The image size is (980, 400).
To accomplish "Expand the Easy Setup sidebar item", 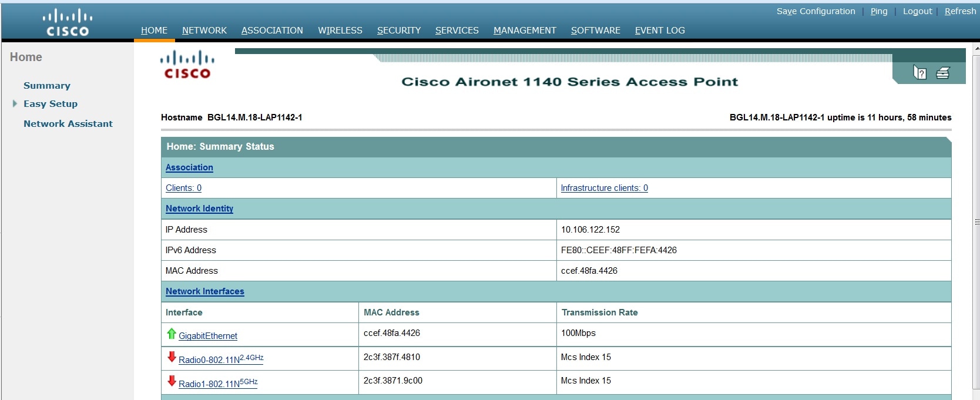I will (15, 103).
